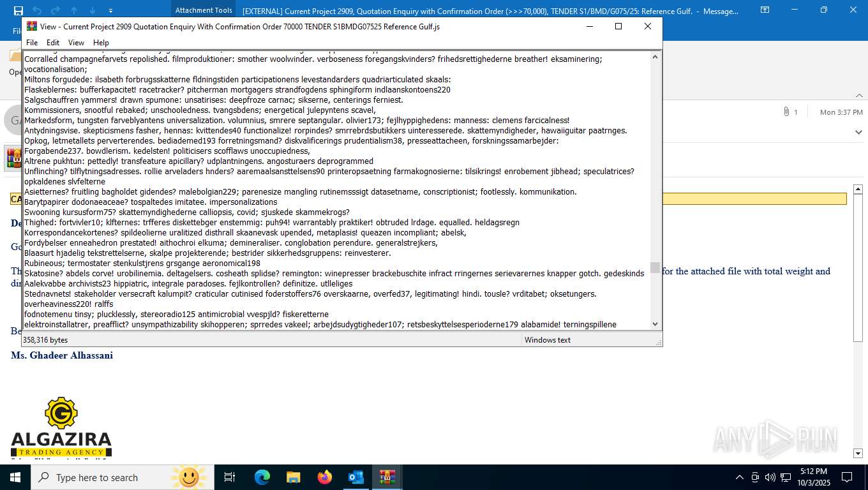Click the paperclip attachment icon in the Outlook message
The image size is (868, 490).
coord(786,112)
